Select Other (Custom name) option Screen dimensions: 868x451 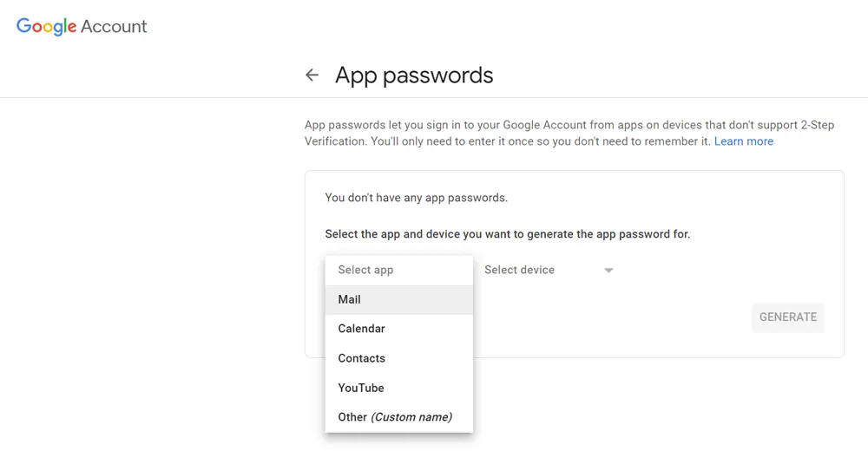(395, 417)
